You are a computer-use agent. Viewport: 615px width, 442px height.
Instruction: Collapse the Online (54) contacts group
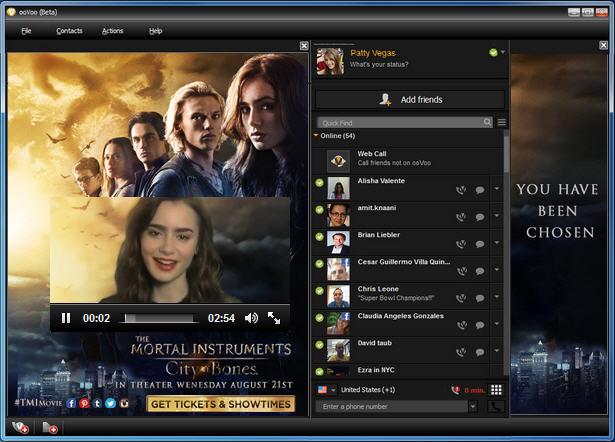[x=317, y=135]
